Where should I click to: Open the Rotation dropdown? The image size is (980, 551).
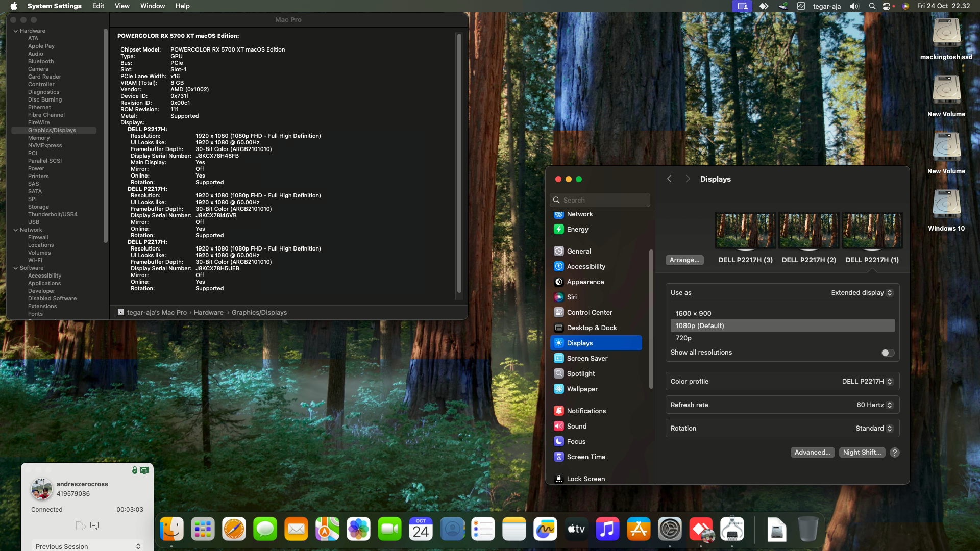[874, 429]
